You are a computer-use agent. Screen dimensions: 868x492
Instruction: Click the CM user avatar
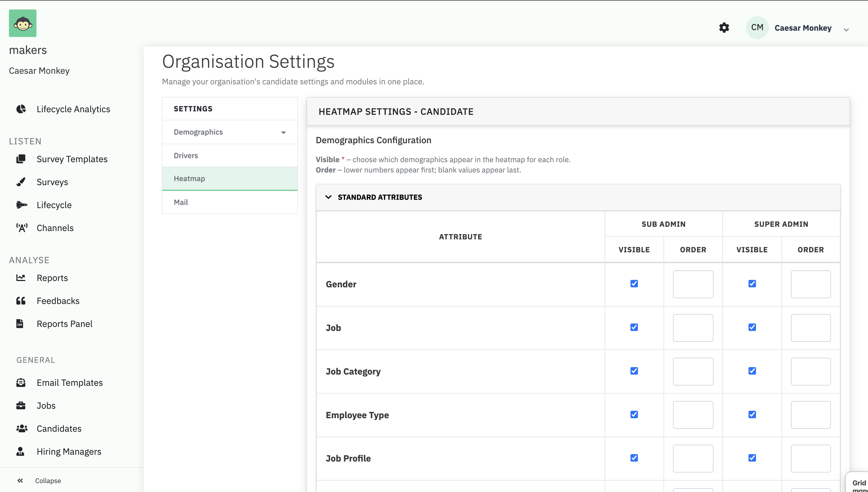(757, 28)
